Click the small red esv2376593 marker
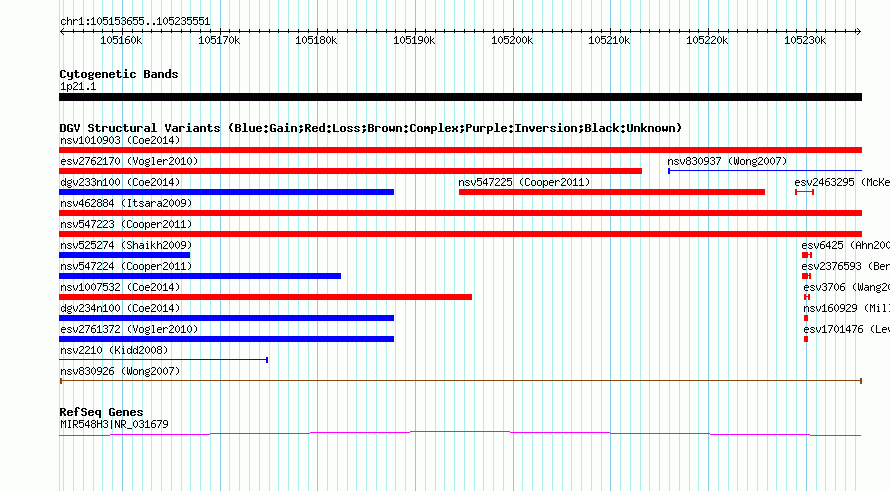 [806, 276]
